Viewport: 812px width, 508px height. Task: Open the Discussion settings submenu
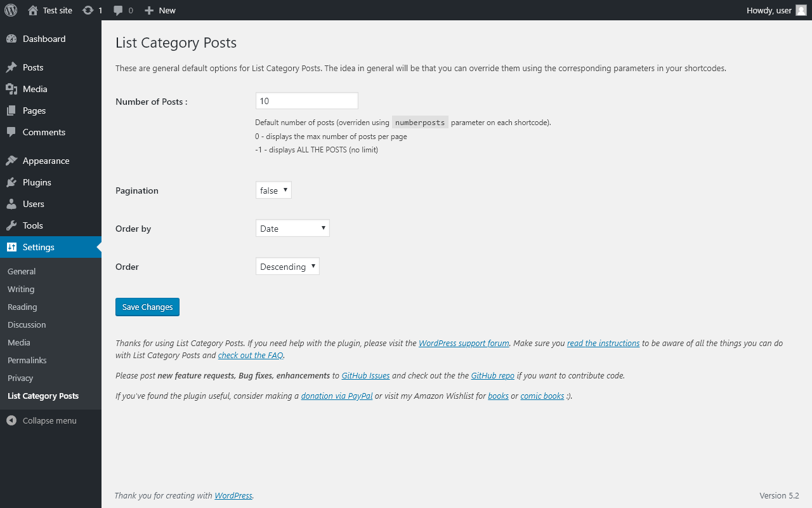coord(27,324)
